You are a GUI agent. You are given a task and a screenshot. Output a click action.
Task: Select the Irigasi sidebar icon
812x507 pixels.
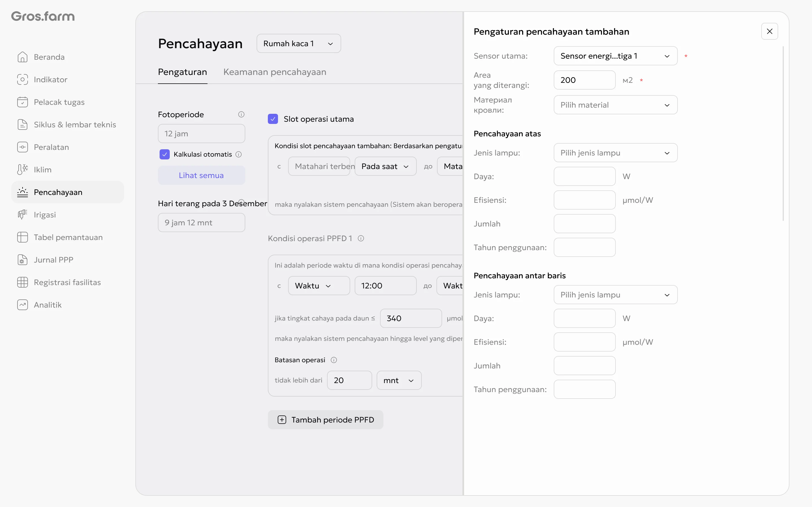pos(23,215)
